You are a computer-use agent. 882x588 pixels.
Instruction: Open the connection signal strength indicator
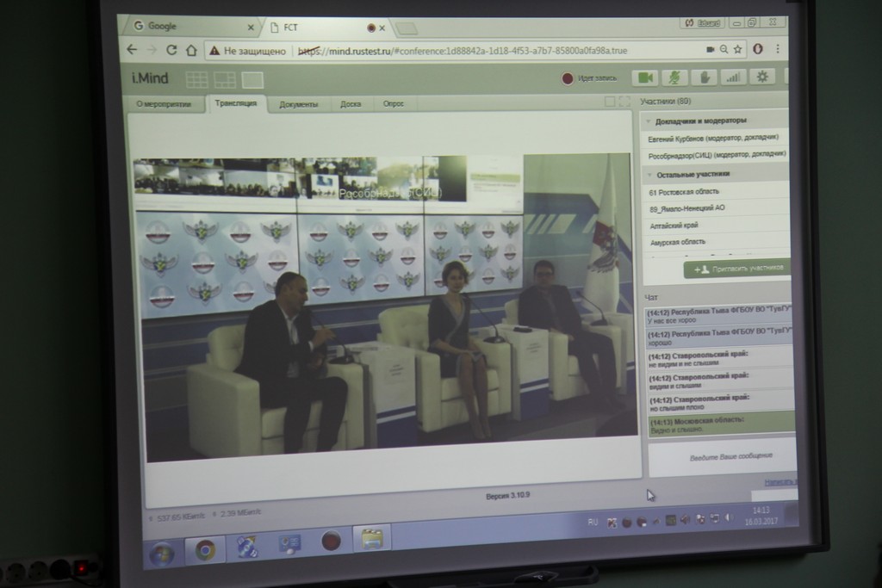pos(732,77)
